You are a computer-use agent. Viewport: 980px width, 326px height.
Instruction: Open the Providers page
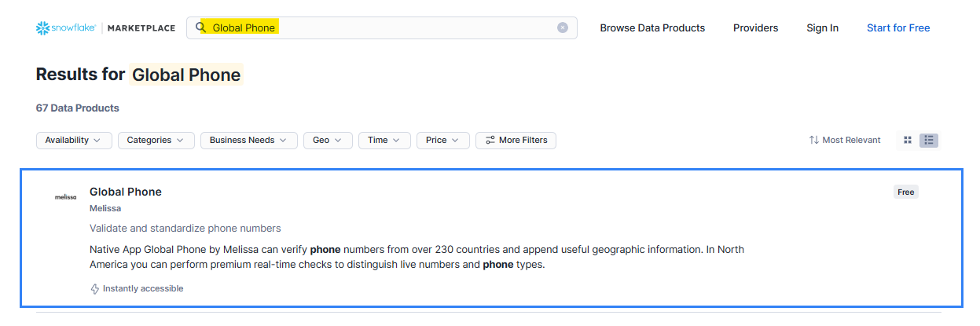755,27
